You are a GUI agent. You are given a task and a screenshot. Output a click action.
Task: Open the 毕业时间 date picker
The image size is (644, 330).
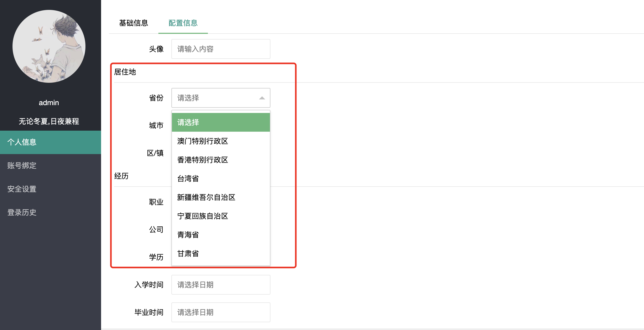[x=221, y=312]
